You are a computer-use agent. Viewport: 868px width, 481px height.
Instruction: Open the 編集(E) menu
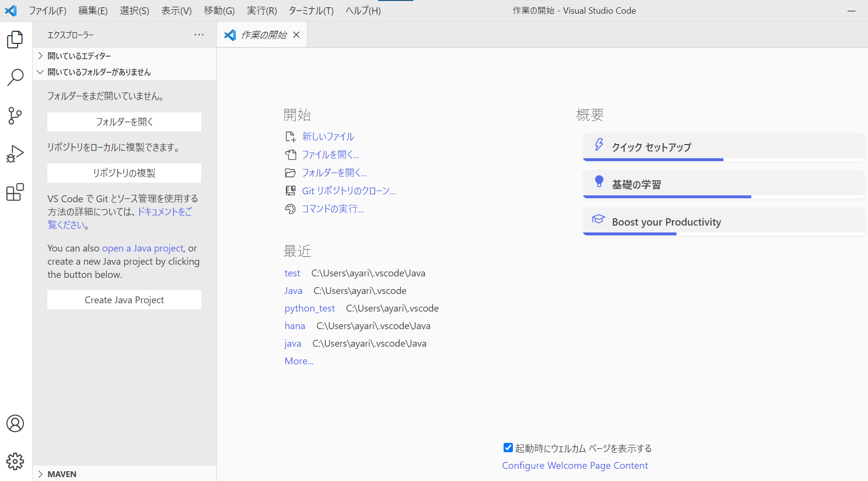(x=93, y=11)
